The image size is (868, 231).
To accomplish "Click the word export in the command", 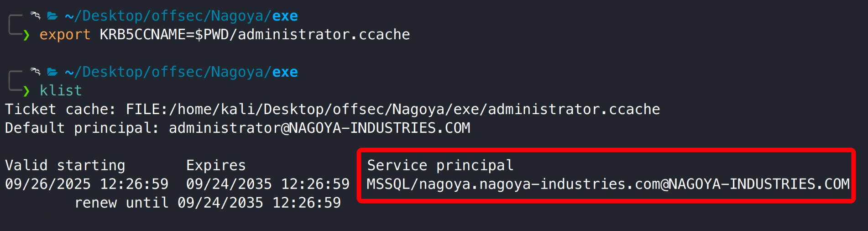I will click(x=65, y=35).
